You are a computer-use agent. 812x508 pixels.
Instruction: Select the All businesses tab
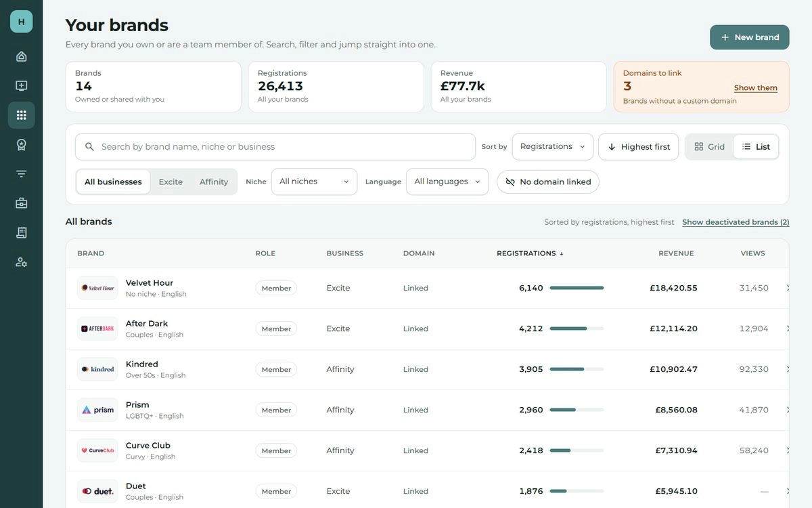click(113, 182)
